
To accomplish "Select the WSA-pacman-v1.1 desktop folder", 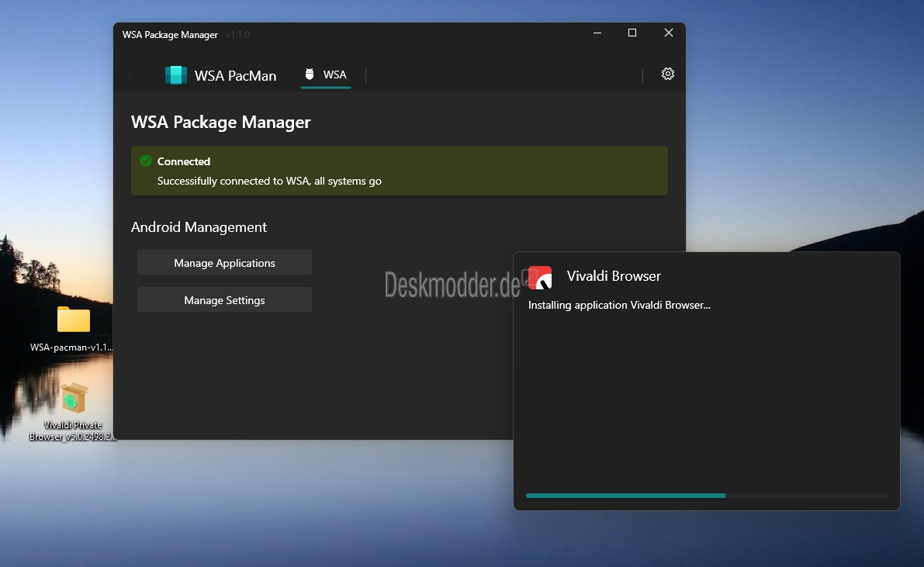I will click(x=73, y=329).
